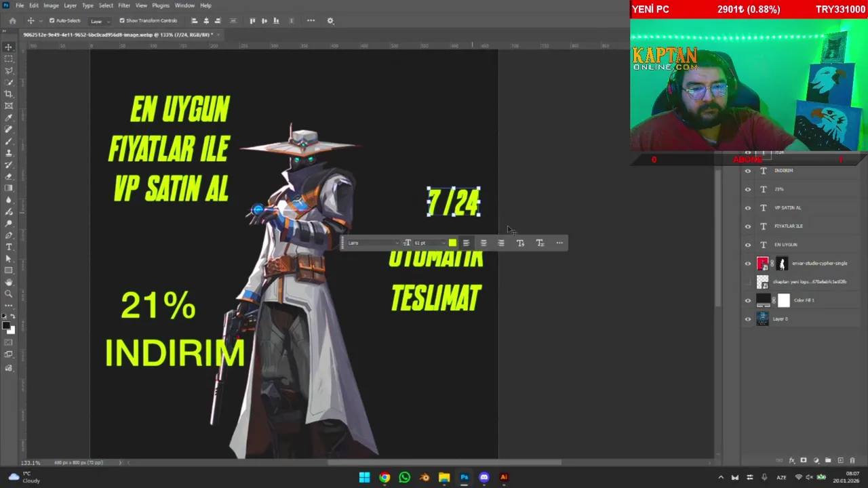Open the options bar gear settings
868x488 pixels.
330,21
